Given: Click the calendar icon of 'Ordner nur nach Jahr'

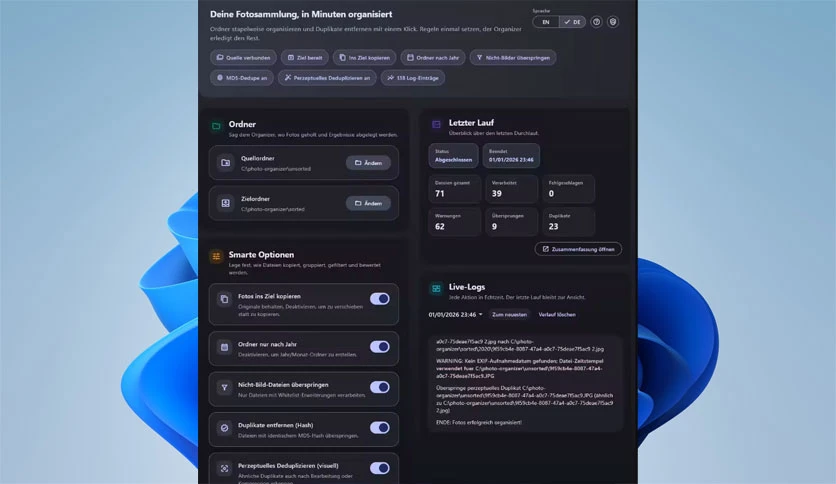Looking at the screenshot, I should (x=224, y=347).
